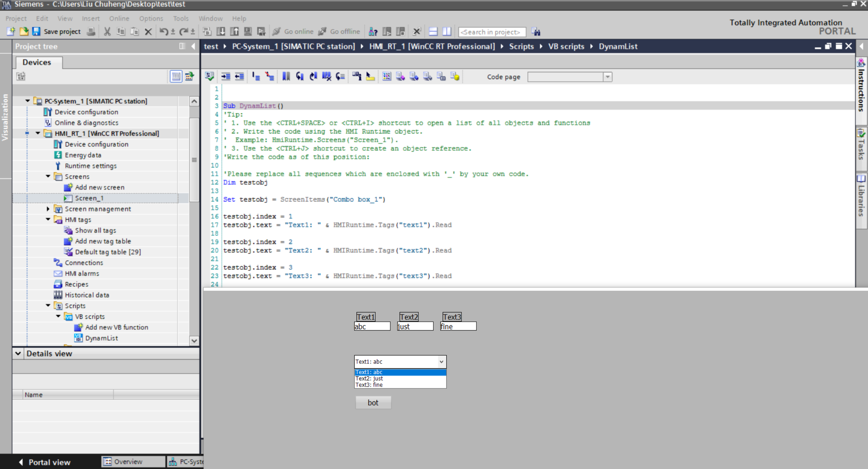Click the comment out selection icon
868x469 pixels.
coord(256,76)
